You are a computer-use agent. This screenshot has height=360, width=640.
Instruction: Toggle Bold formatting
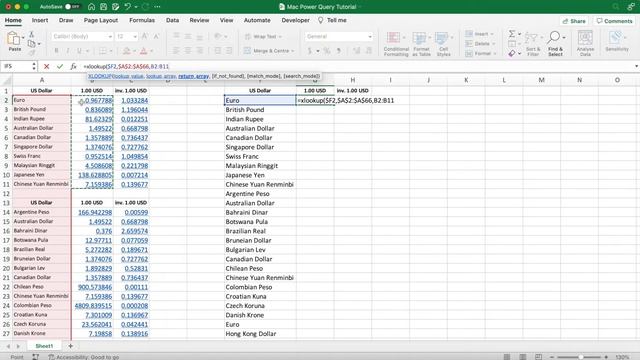coord(56,51)
